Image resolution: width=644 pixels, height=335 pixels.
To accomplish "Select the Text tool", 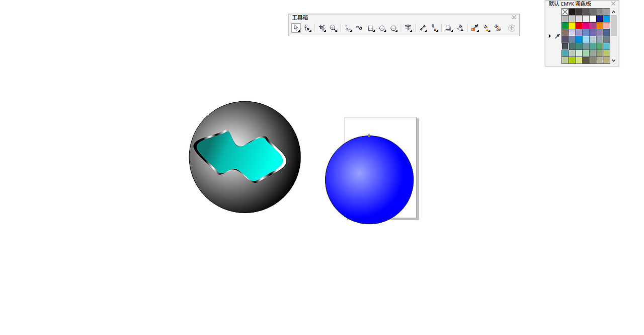I will click(409, 28).
